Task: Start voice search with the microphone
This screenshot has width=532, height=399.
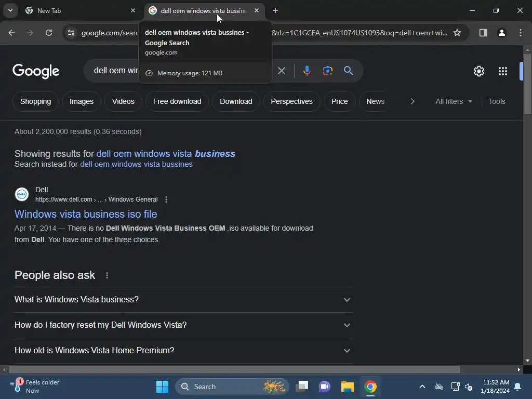Action: pos(307,71)
